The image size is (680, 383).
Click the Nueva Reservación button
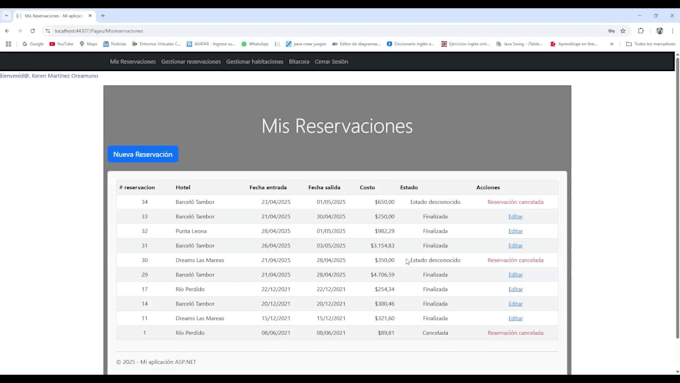coord(143,154)
